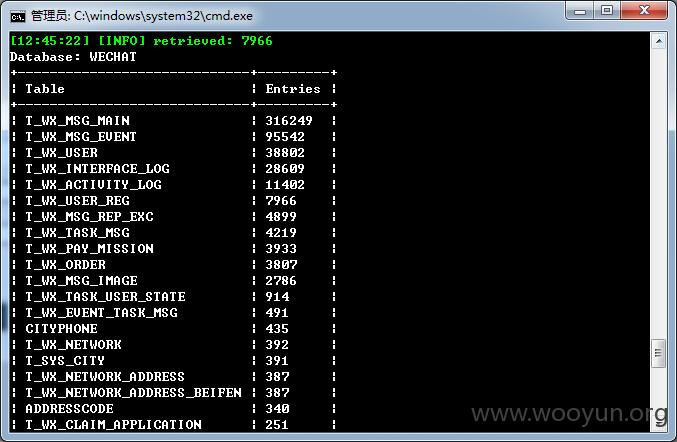
Task: Click the T_WX_CLAIM_APPLICATION table name
Action: pyautogui.click(x=114, y=424)
